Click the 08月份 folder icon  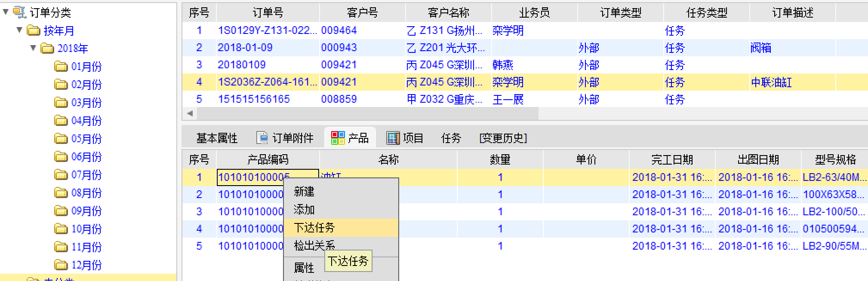coord(61,192)
